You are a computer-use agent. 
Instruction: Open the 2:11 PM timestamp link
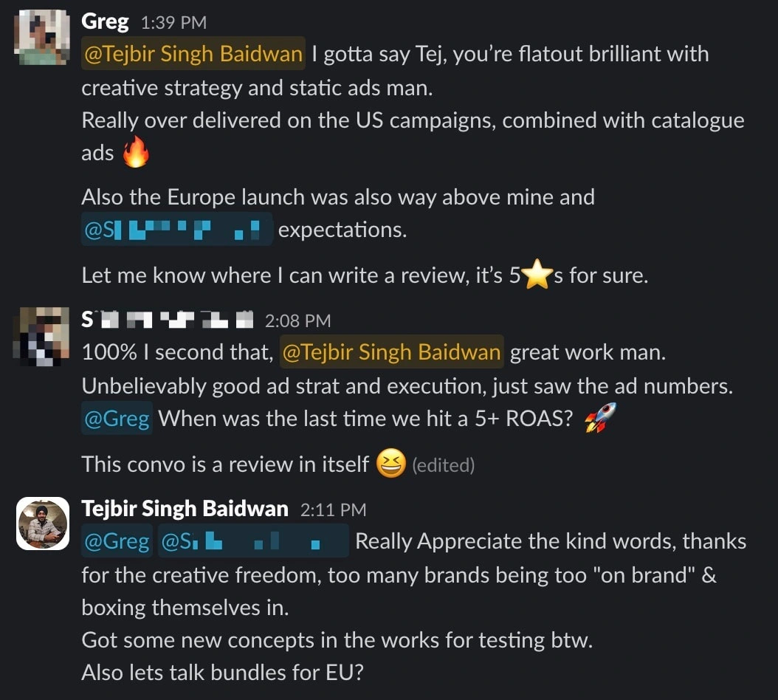coord(334,509)
